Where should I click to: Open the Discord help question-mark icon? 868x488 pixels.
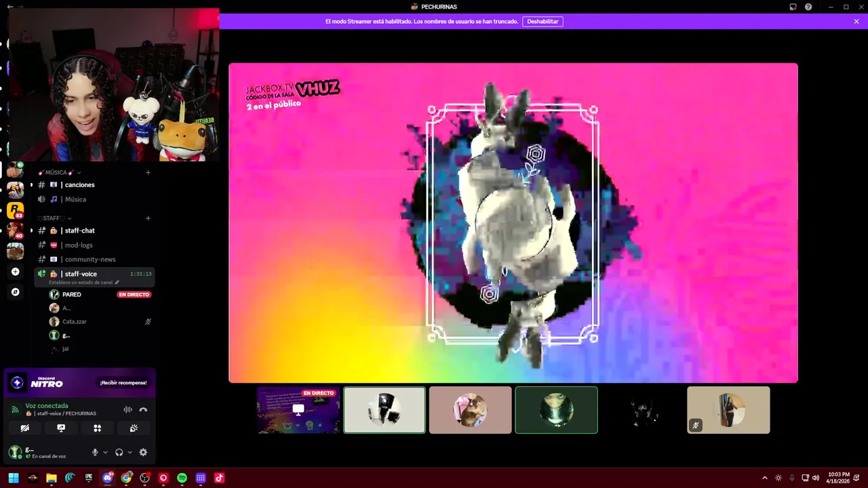pyautogui.click(x=808, y=7)
